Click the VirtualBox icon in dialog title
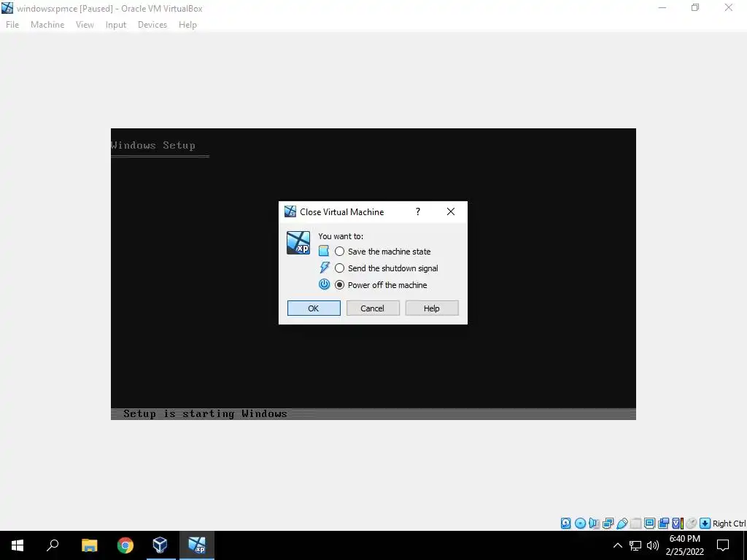 tap(290, 211)
